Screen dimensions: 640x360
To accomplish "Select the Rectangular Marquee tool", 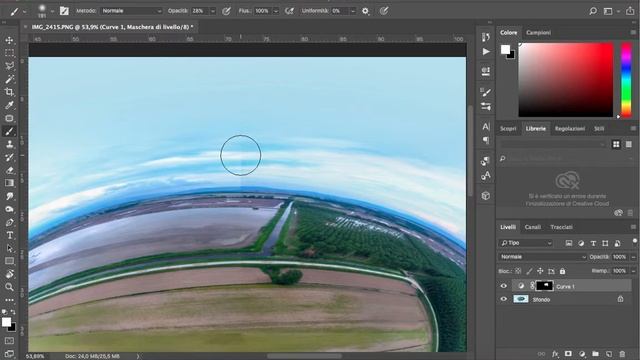I will point(9,53).
